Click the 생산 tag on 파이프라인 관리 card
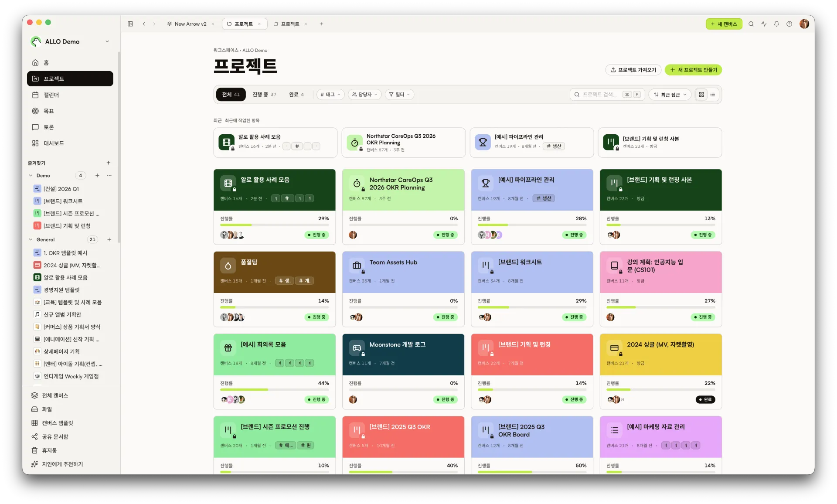Screen dimensions: 837x504 click(x=544, y=198)
